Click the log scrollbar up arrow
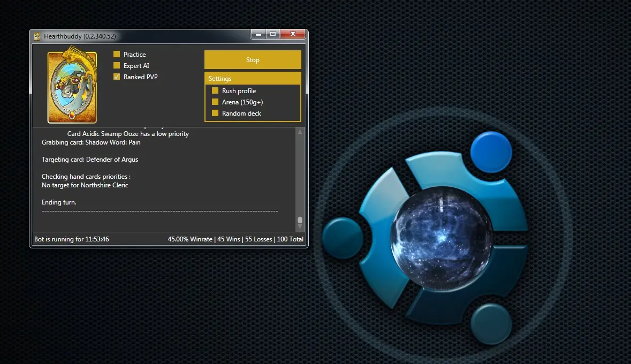Screen dimensions: 631x364 299,132
